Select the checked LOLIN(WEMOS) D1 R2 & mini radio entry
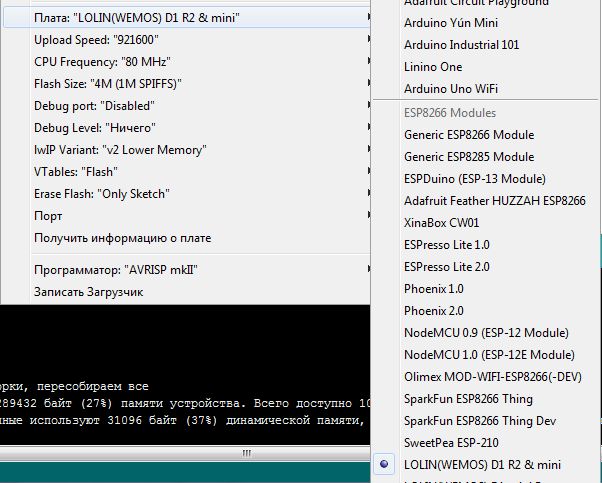 (x=486, y=465)
